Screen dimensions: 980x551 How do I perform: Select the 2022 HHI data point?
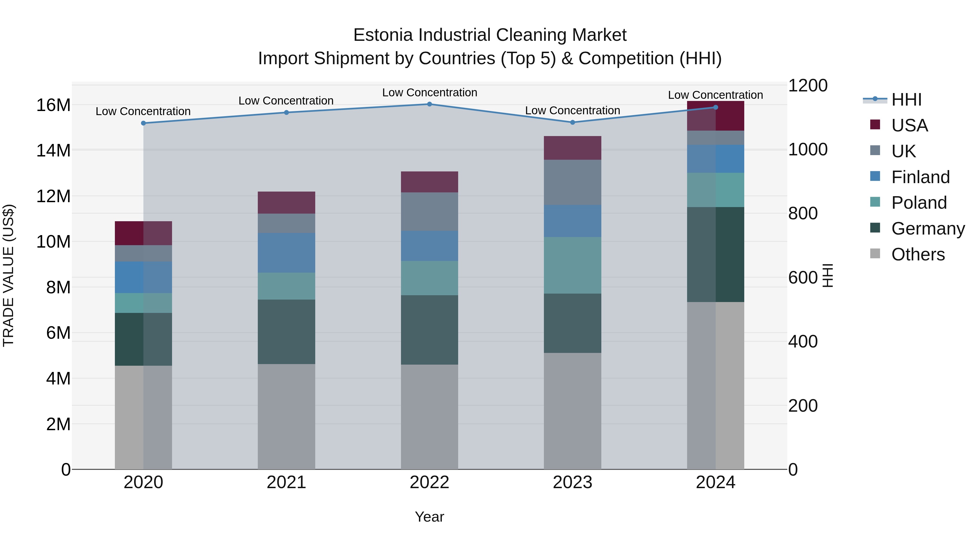(x=430, y=104)
